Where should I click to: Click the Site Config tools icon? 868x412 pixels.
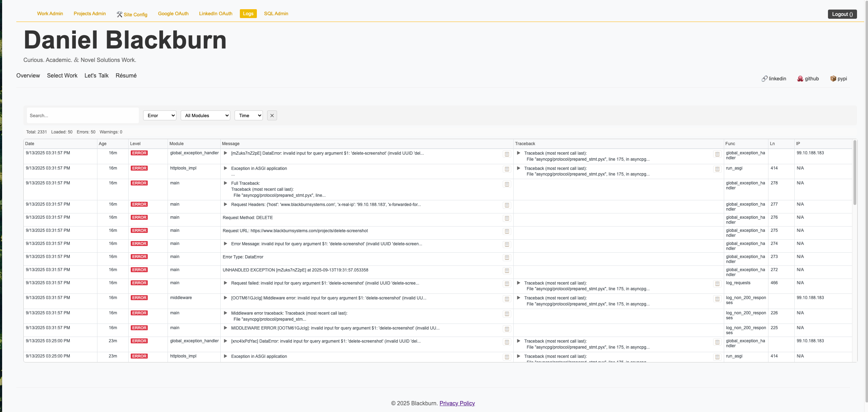(x=119, y=14)
